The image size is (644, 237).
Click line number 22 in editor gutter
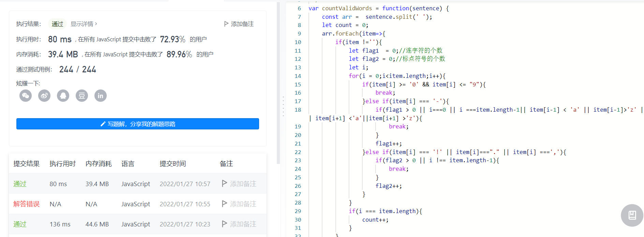pos(298,152)
